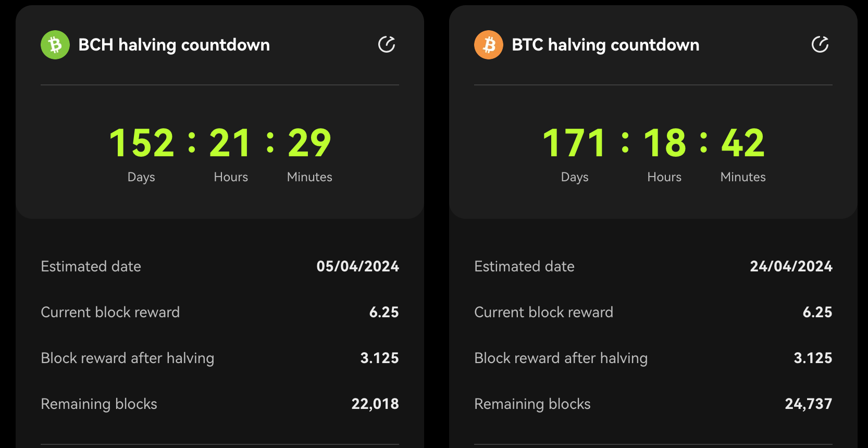
Task: Click the BTC 171 days counter
Action: (575, 143)
